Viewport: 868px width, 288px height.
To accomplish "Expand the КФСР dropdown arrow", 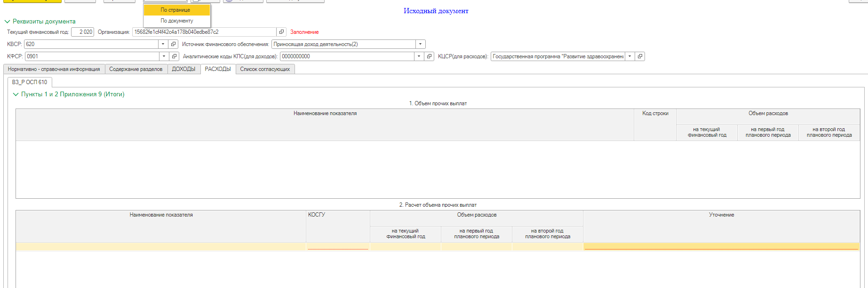I will tap(164, 56).
